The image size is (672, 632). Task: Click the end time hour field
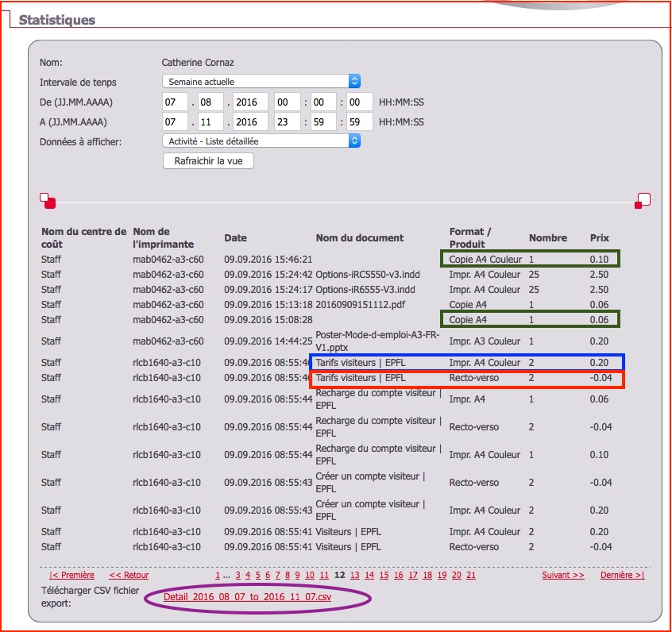[x=287, y=122]
